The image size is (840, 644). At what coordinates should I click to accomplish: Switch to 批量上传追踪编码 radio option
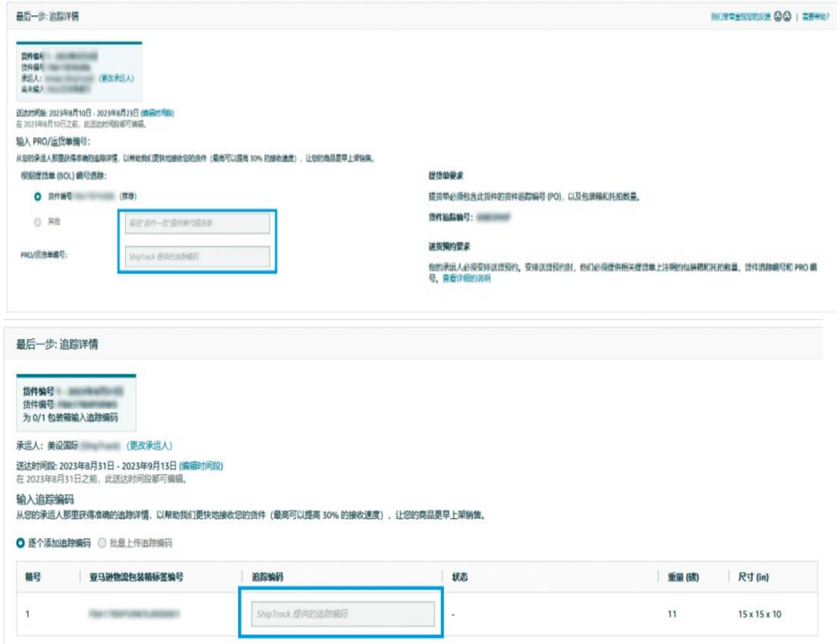[x=102, y=543]
